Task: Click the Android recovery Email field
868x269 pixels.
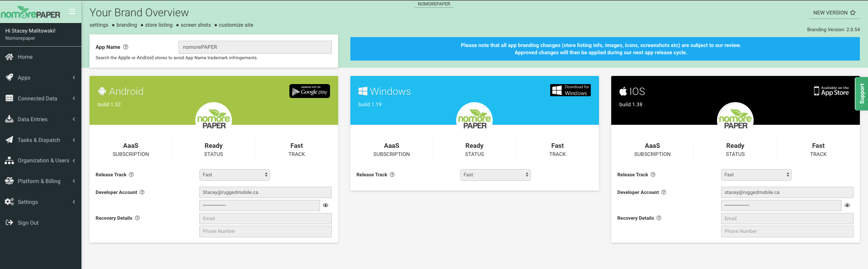Action: pyautogui.click(x=265, y=218)
